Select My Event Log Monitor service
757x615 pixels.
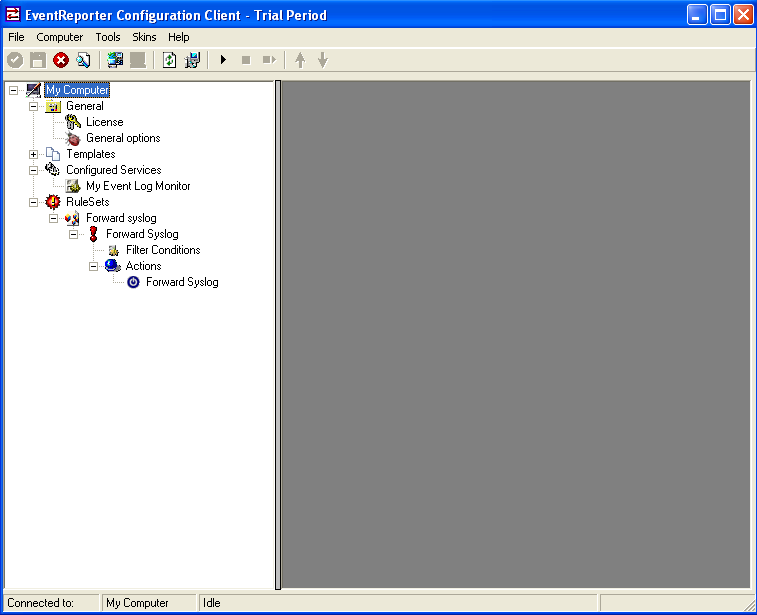click(x=138, y=186)
